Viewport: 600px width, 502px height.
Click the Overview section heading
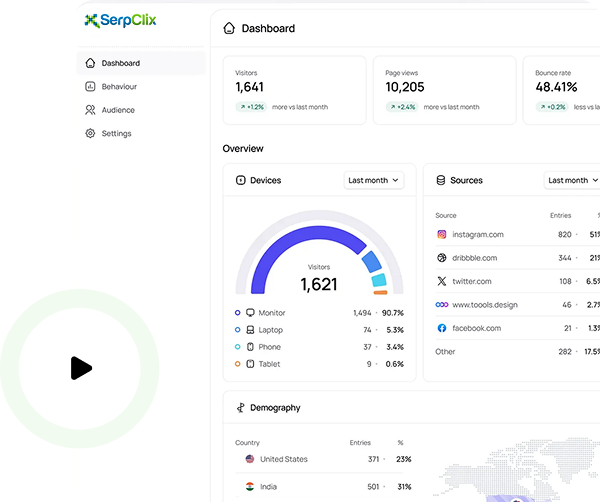click(x=243, y=148)
